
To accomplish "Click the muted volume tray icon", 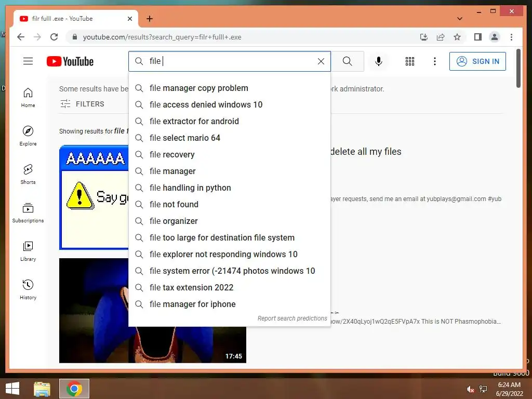I will click(470, 389).
